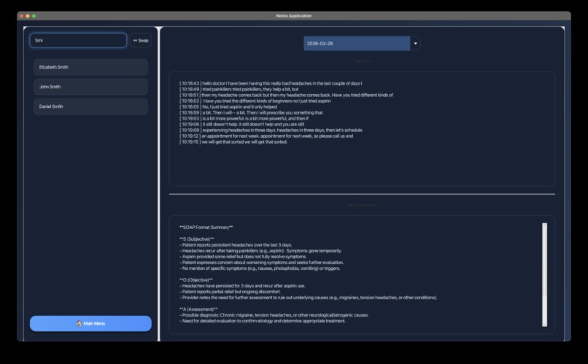Click the '**SOAP Format Summary**' heading
The width and height of the screenshot is (588, 364).
pos(206,227)
